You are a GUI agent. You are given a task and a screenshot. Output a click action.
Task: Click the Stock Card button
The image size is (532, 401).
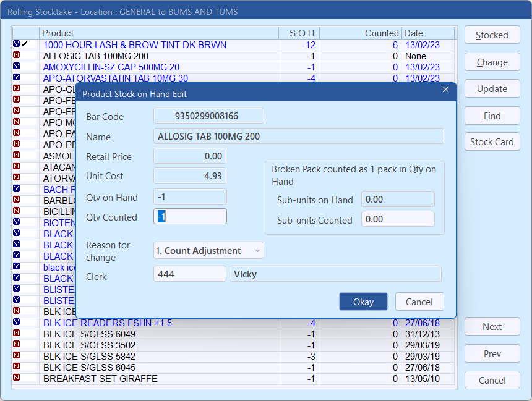tap(492, 142)
